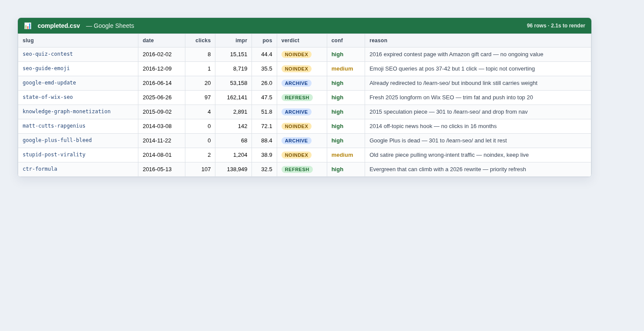Click the NOINDEX badge for matt-cutts-rapgenius

click(296, 126)
